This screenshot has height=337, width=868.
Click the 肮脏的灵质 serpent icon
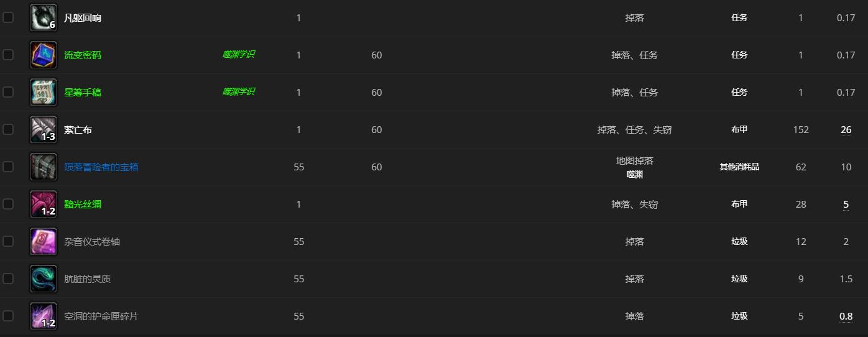(44, 279)
